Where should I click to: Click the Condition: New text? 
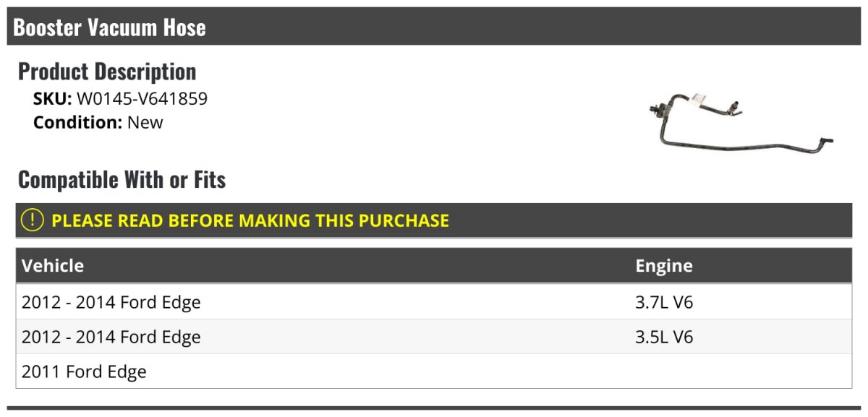pos(98,122)
